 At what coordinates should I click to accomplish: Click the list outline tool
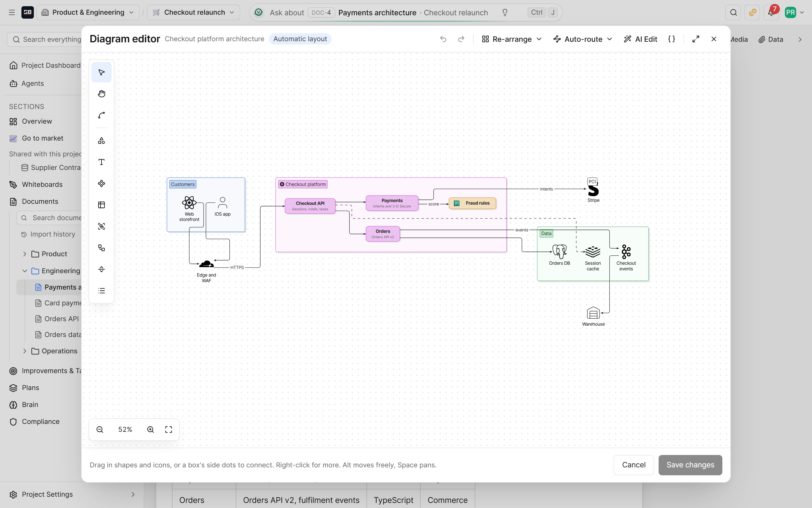pyautogui.click(x=101, y=291)
